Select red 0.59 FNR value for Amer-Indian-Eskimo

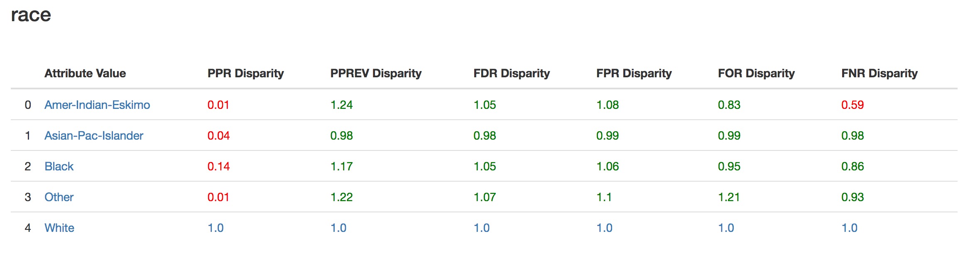[x=853, y=105]
